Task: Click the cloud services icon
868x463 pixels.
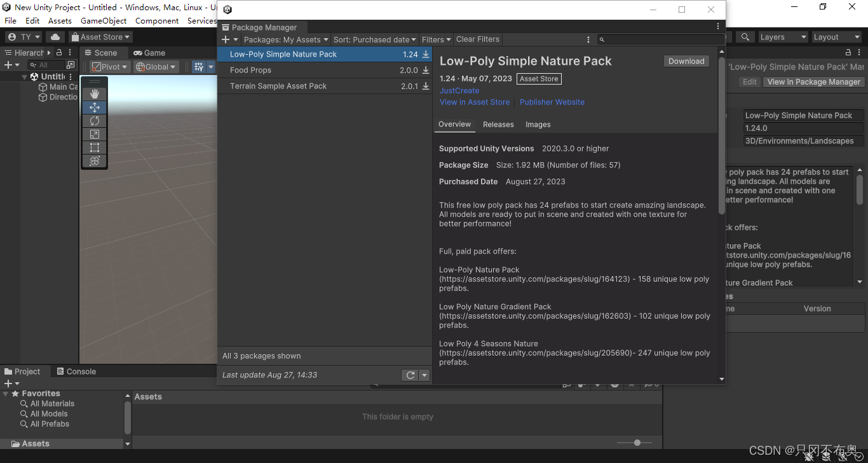Action: click(55, 37)
